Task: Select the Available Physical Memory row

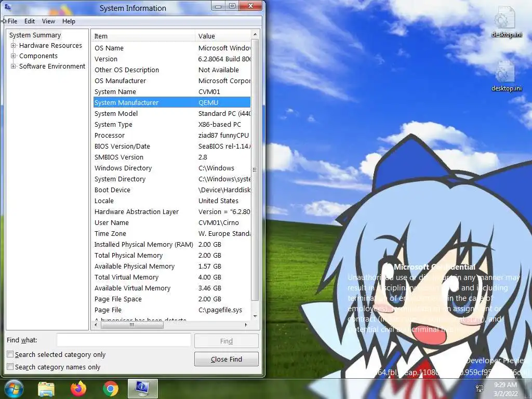Action: pos(171,266)
